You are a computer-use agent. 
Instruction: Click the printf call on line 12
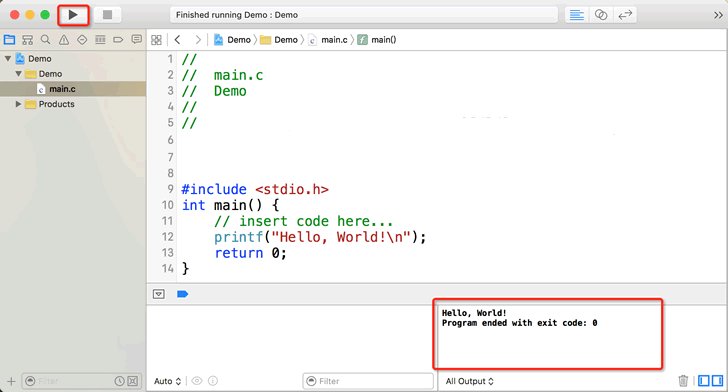pyautogui.click(x=239, y=237)
